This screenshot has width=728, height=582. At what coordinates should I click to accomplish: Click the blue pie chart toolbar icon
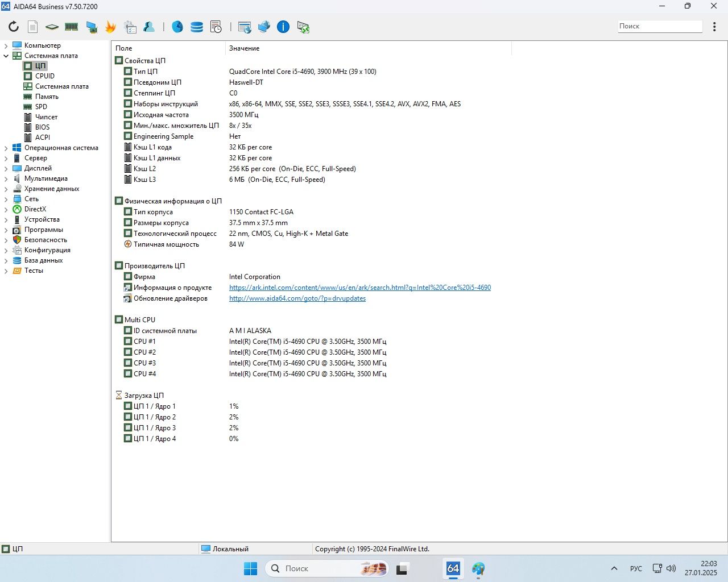(x=177, y=27)
